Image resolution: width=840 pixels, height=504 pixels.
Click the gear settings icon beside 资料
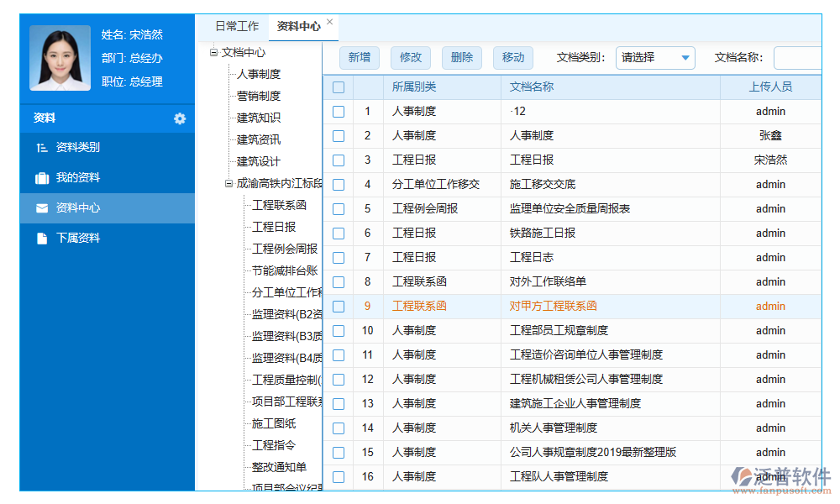click(x=180, y=118)
